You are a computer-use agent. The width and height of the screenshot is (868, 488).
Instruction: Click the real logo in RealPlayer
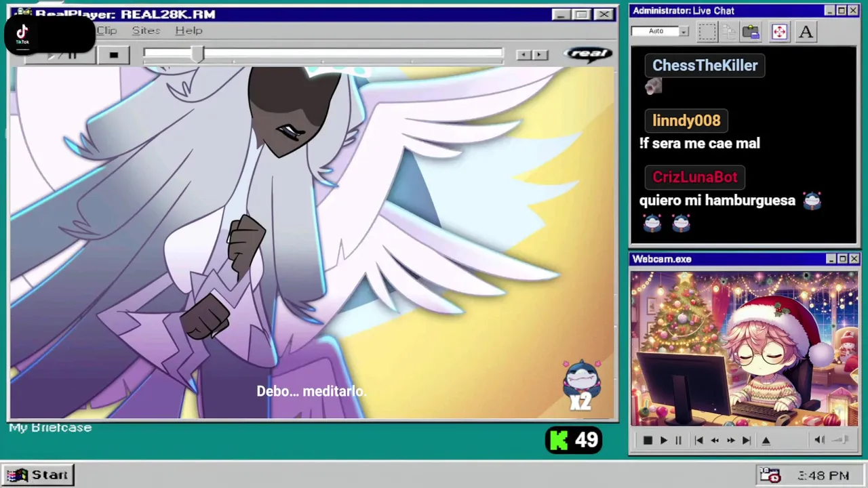(588, 54)
